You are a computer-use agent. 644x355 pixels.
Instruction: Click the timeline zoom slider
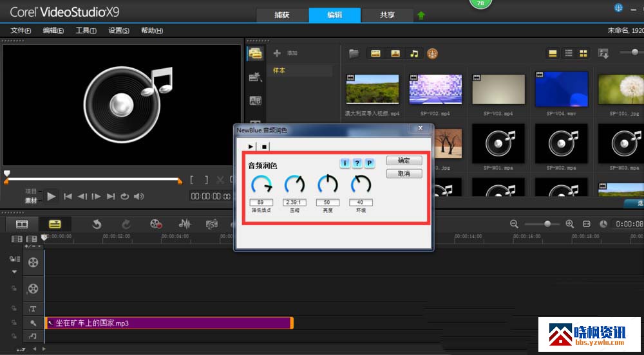pos(547,224)
